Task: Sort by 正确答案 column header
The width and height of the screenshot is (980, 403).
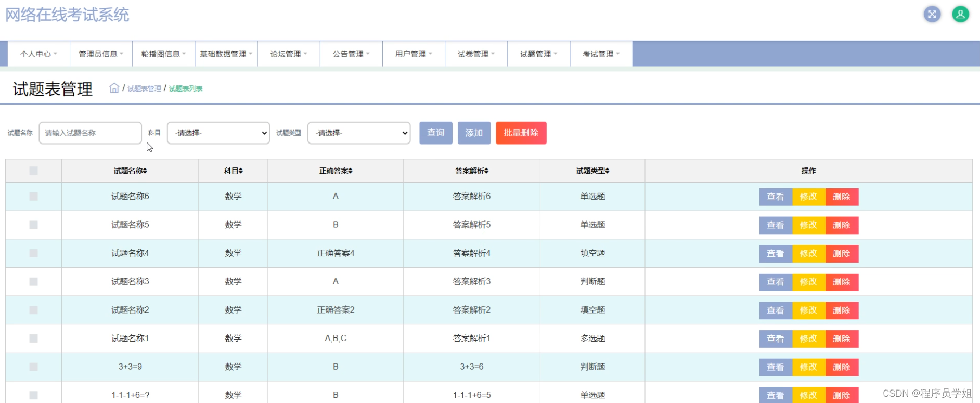Action: click(x=336, y=171)
